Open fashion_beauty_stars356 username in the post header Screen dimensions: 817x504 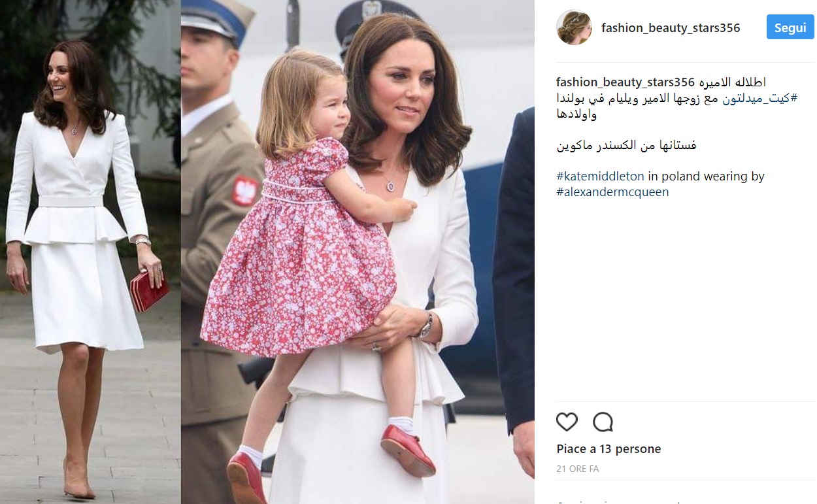pyautogui.click(x=671, y=27)
